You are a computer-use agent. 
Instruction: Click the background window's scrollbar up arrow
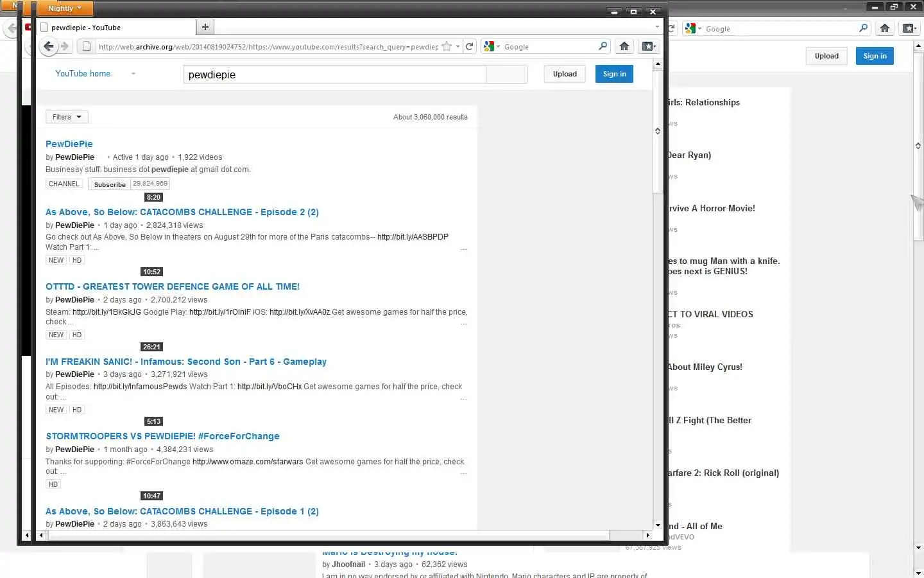918,46
